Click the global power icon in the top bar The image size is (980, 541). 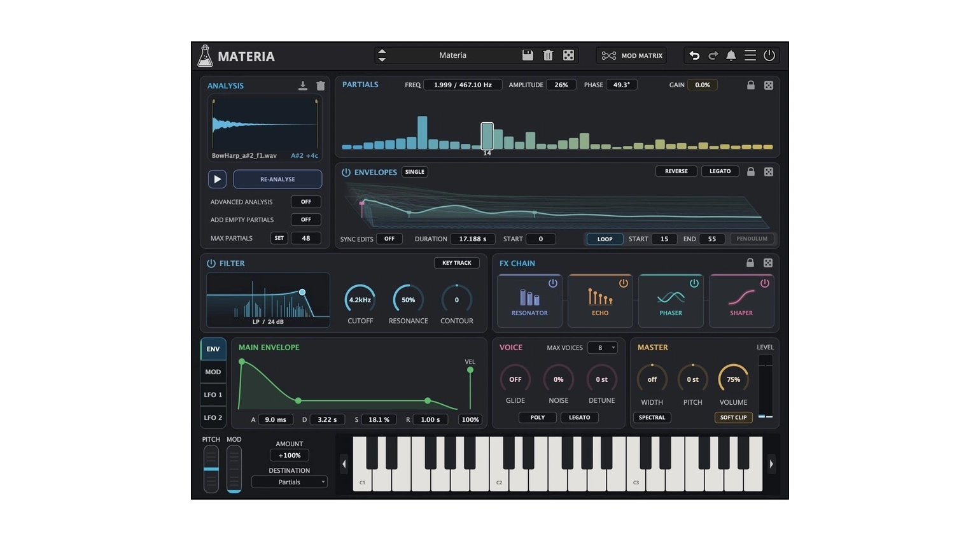769,55
